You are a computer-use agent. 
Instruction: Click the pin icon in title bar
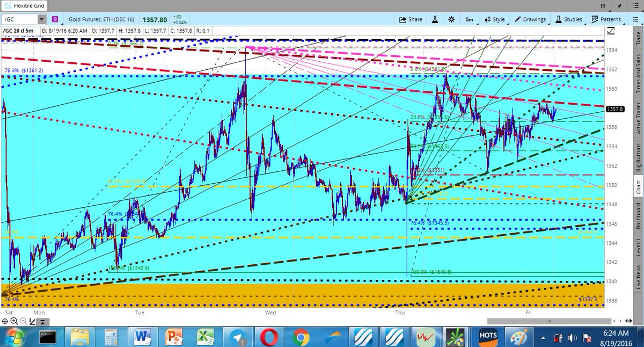(x=620, y=6)
